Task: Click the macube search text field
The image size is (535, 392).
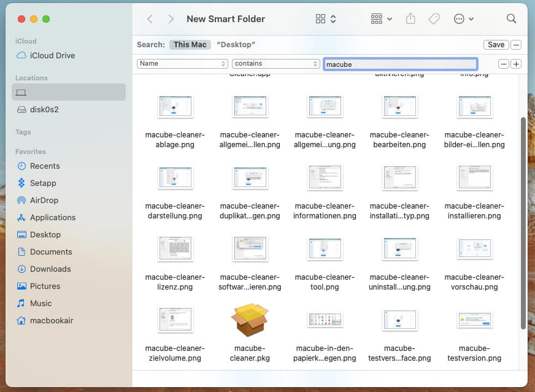Action: (x=400, y=64)
